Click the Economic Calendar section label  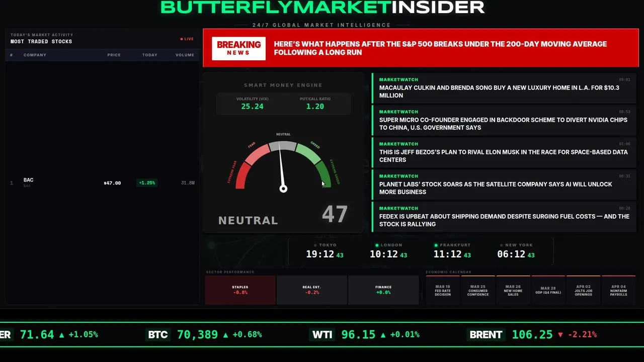[449, 272]
